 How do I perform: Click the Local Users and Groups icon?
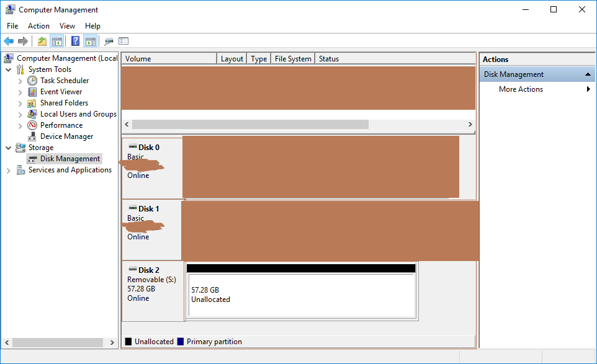click(x=32, y=114)
